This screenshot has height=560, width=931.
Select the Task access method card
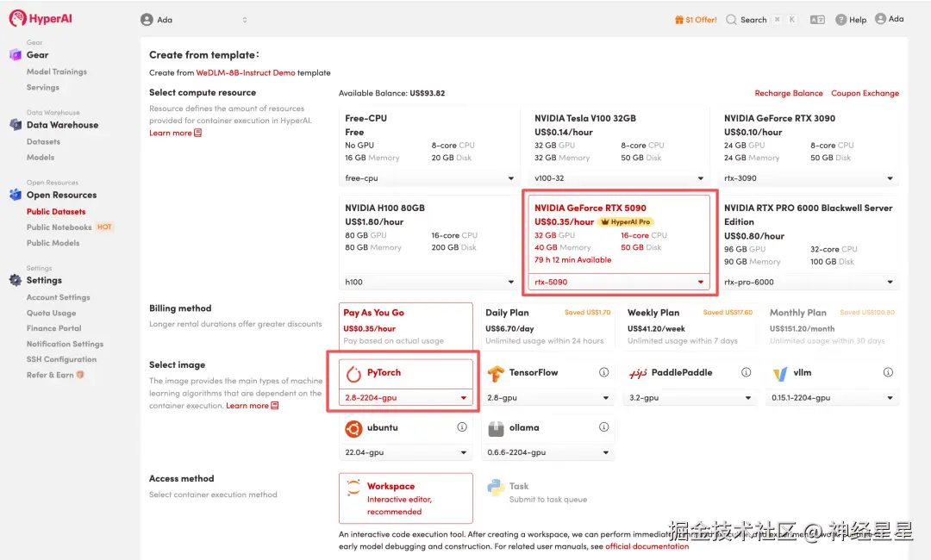(x=548, y=498)
